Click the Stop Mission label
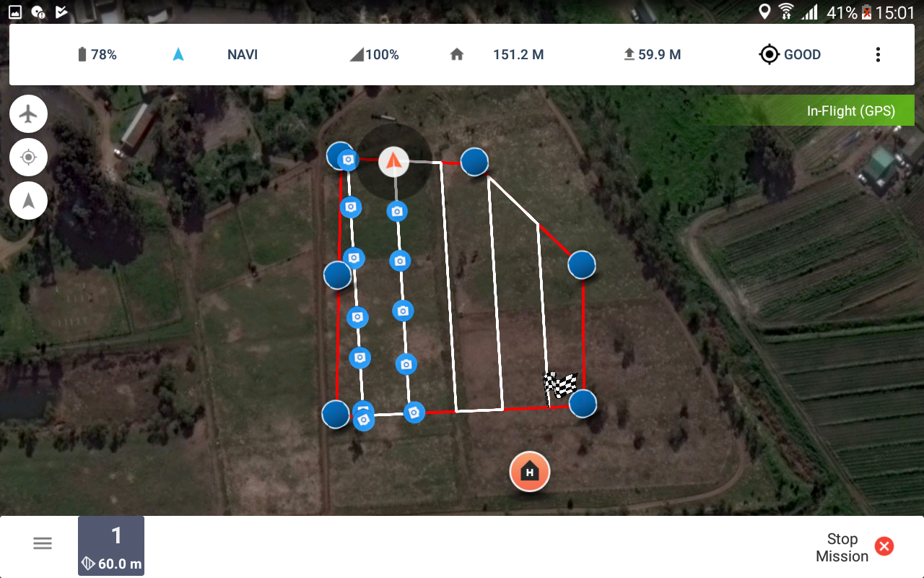 (842, 548)
